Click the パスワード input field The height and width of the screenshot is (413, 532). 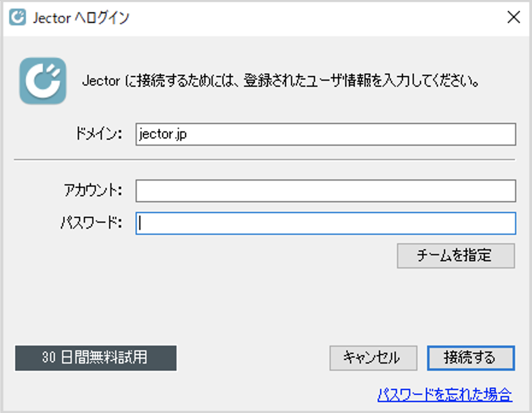pyautogui.click(x=326, y=223)
